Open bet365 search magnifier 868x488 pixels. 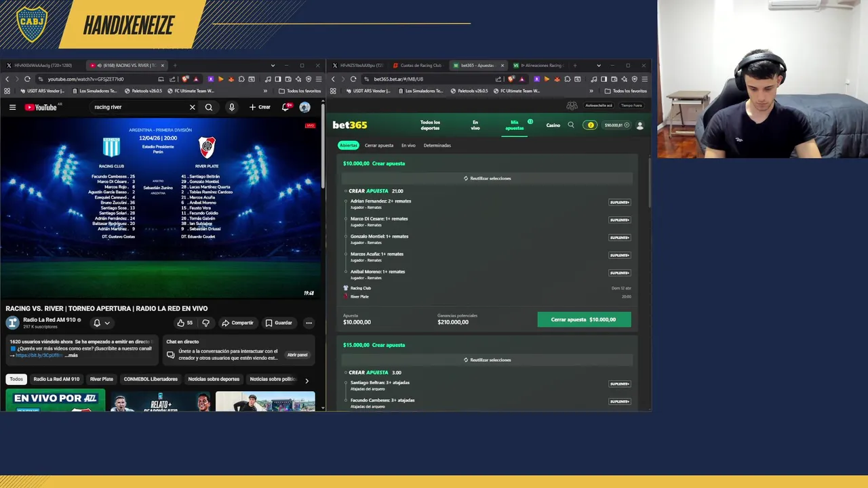tap(571, 125)
